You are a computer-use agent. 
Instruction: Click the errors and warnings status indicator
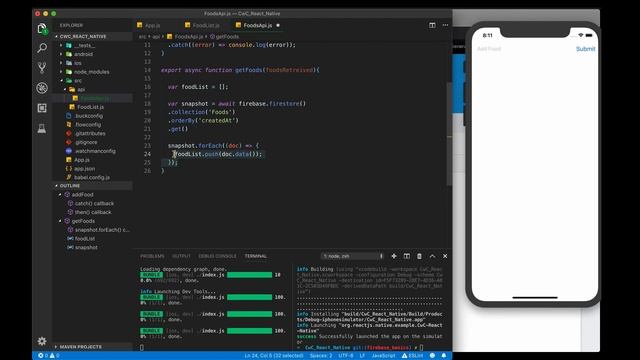(49, 356)
